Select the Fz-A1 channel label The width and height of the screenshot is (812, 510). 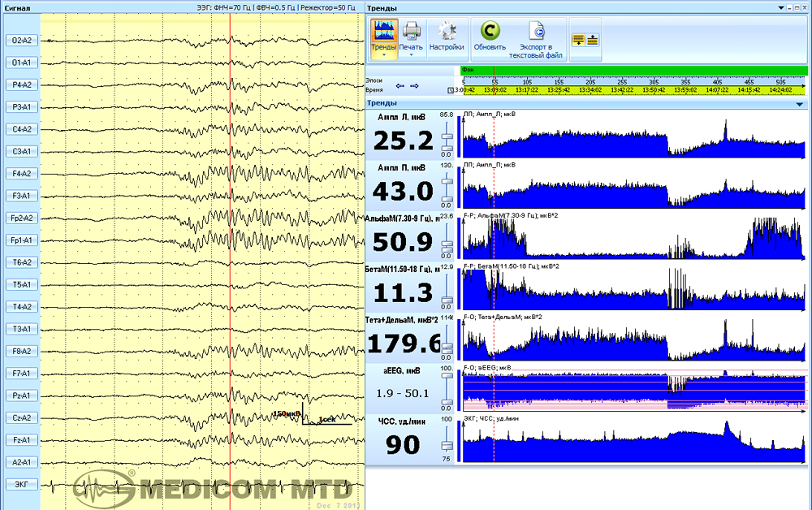click(x=22, y=440)
